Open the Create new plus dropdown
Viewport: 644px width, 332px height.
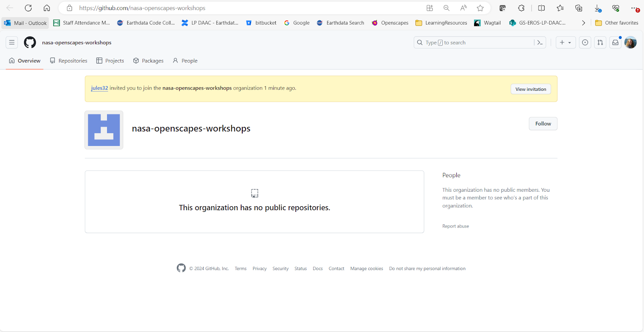[x=566, y=43]
